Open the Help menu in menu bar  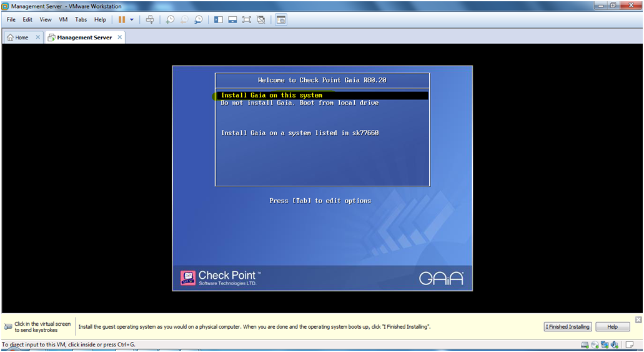coord(100,20)
